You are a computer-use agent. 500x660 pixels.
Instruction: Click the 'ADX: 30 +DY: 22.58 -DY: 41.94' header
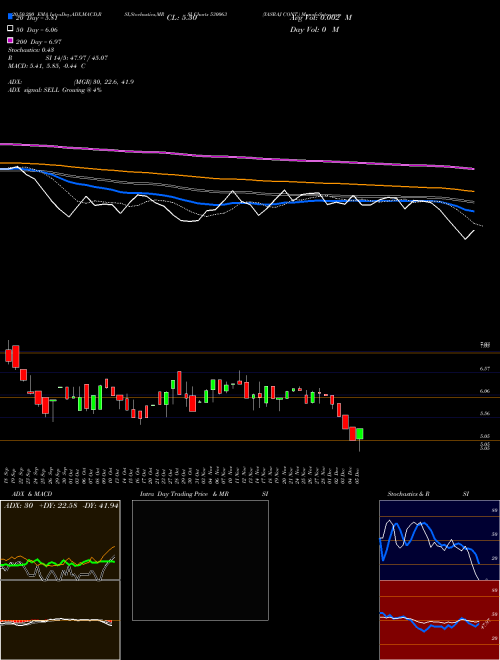(x=61, y=506)
